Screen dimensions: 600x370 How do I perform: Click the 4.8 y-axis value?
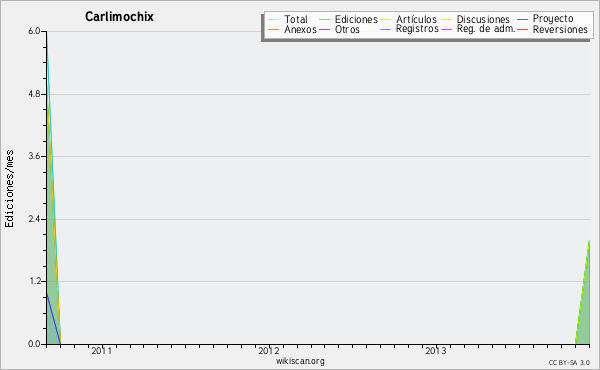[x=34, y=94]
